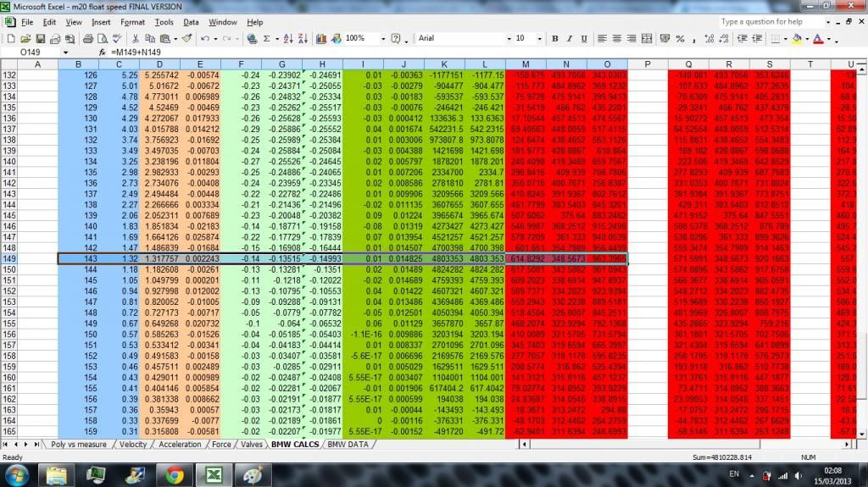Toggle Bold formatting

pos(556,39)
